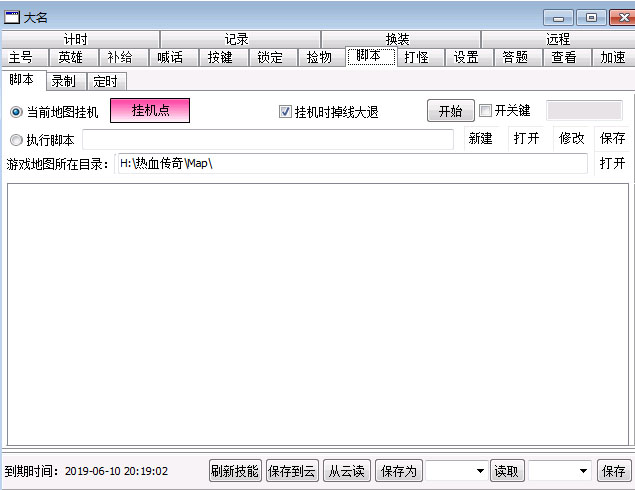Select the 主号 tab
This screenshot has height=490, width=635.
click(25, 57)
